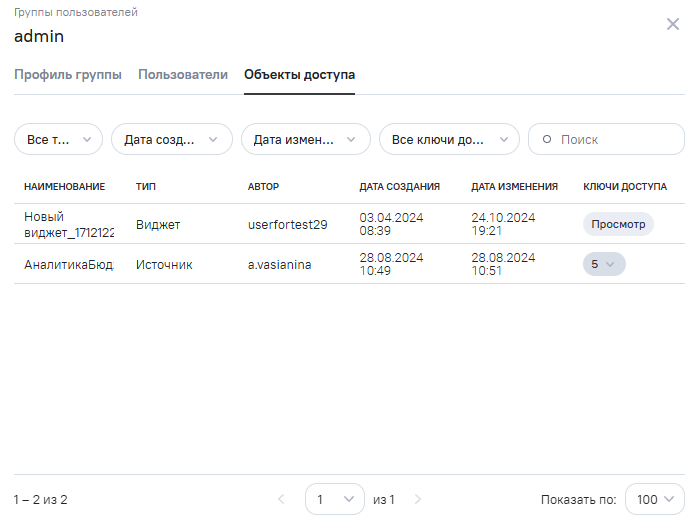Image resolution: width=699 pixels, height=516 pixels.
Task: Expand the 'Все т...' type filter
Action: point(58,140)
